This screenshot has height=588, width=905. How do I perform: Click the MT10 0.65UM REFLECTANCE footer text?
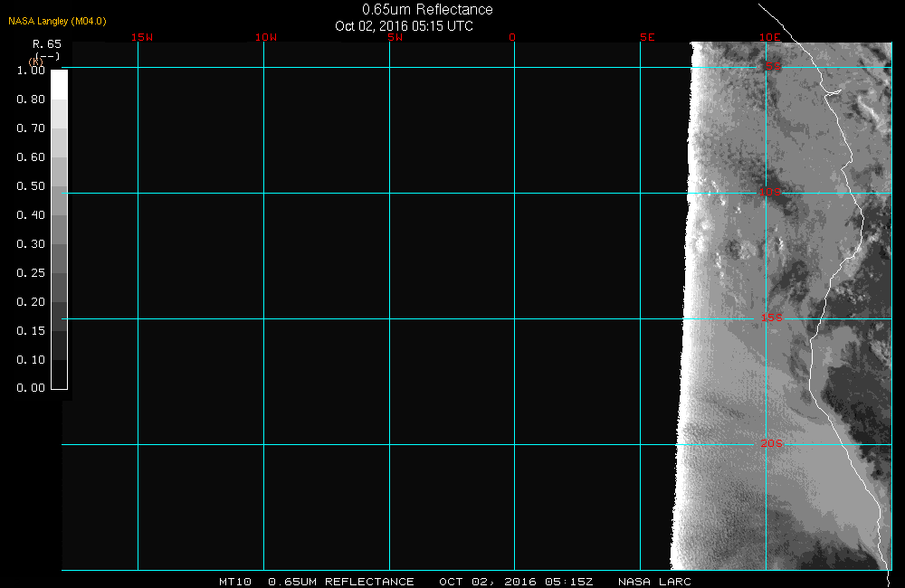(317, 582)
